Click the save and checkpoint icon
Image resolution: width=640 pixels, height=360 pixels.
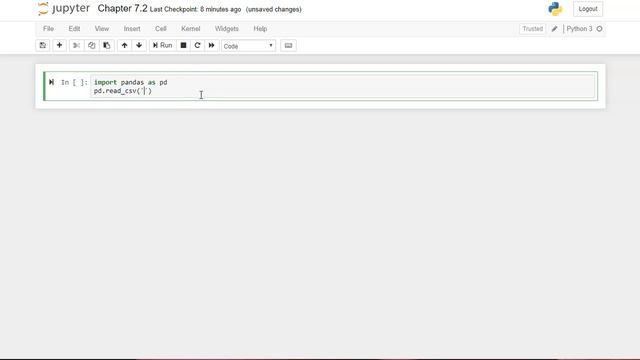(x=42, y=45)
